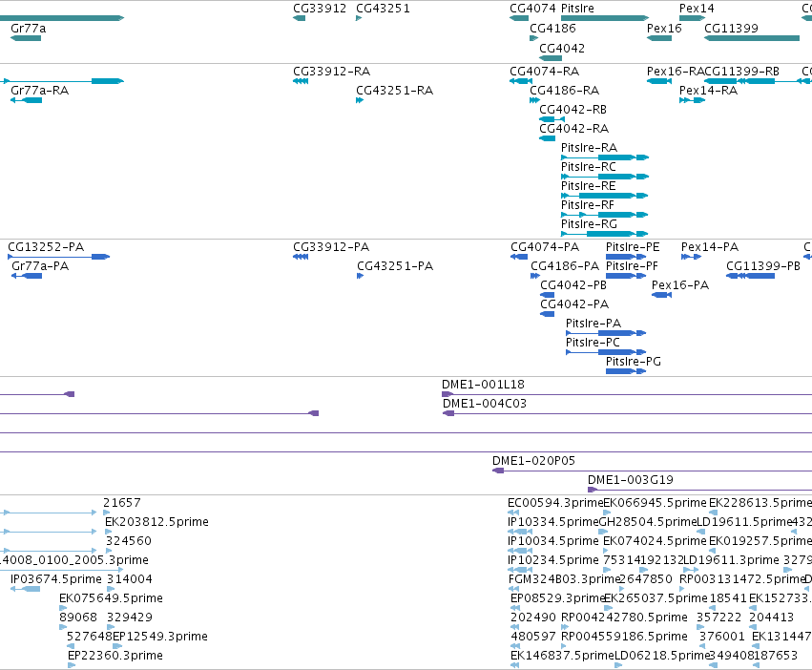Viewport: 812px width, 670px height.
Task: Click the CG13252-PA protein feature
Action: point(58,257)
